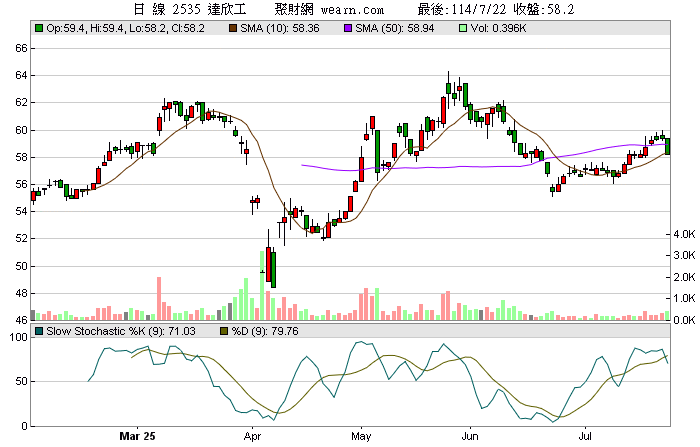This screenshot has width=700, height=447.
Task: Click the '3.0K' volume axis label
Action: 684,255
